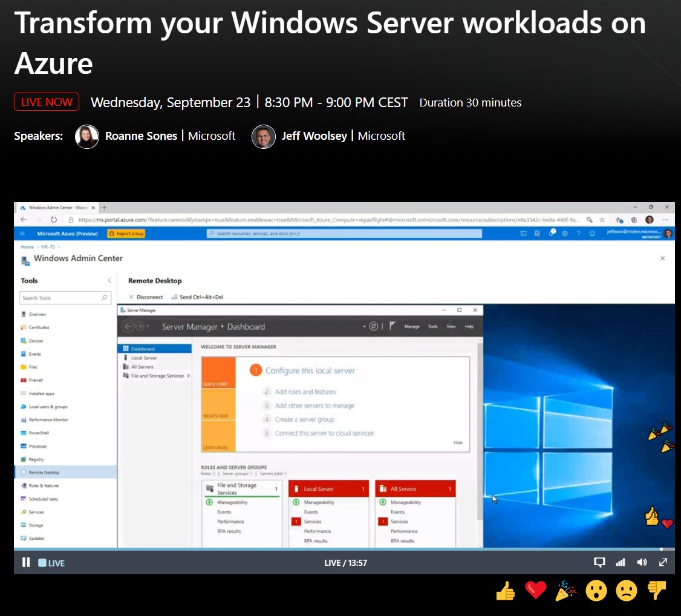Open the Tools menu in Server Manager
This screenshot has width=681, height=616.
coord(434,326)
